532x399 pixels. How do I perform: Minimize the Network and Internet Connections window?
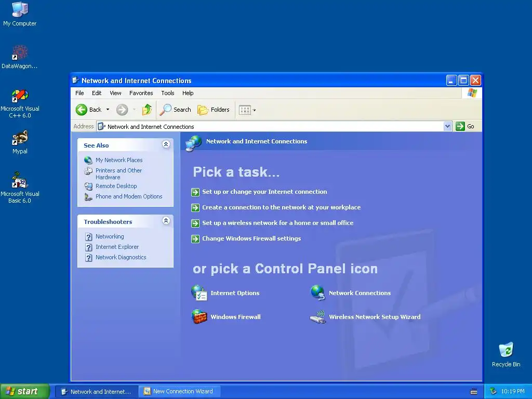pyautogui.click(x=451, y=81)
